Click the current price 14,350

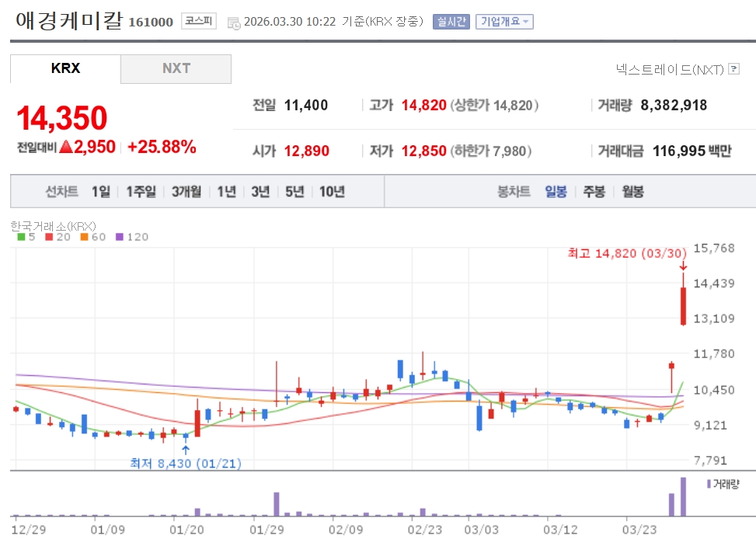pyautogui.click(x=61, y=117)
